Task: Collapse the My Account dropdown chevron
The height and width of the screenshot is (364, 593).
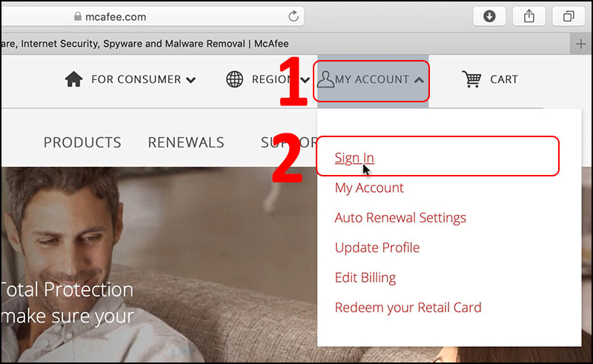Action: click(420, 80)
